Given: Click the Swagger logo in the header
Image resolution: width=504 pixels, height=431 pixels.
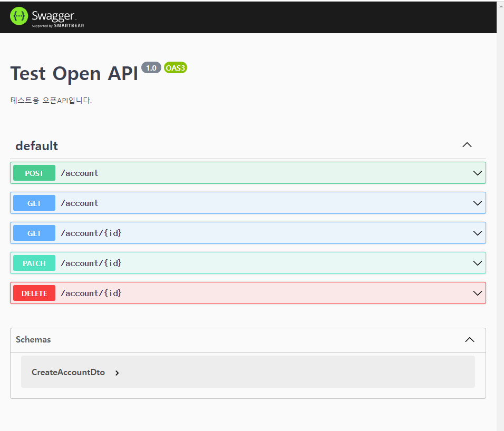Looking at the screenshot, I should pyautogui.click(x=46, y=16).
